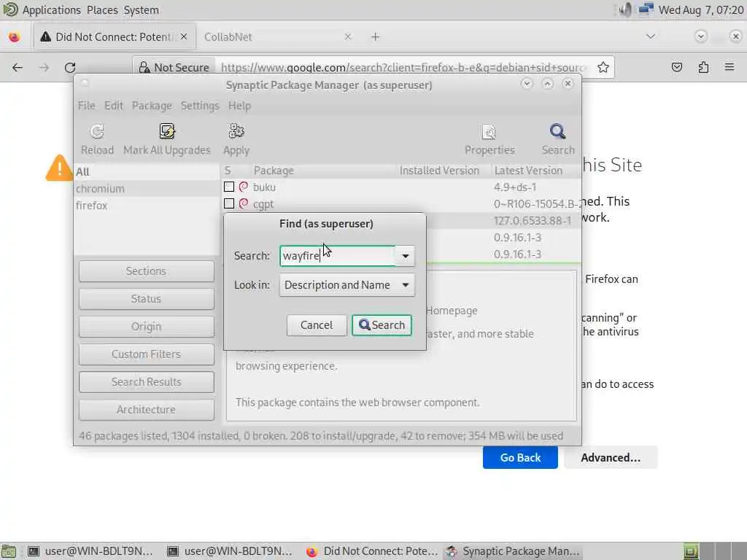
Task: Click the Apply toolbar icon
Action: (x=236, y=131)
